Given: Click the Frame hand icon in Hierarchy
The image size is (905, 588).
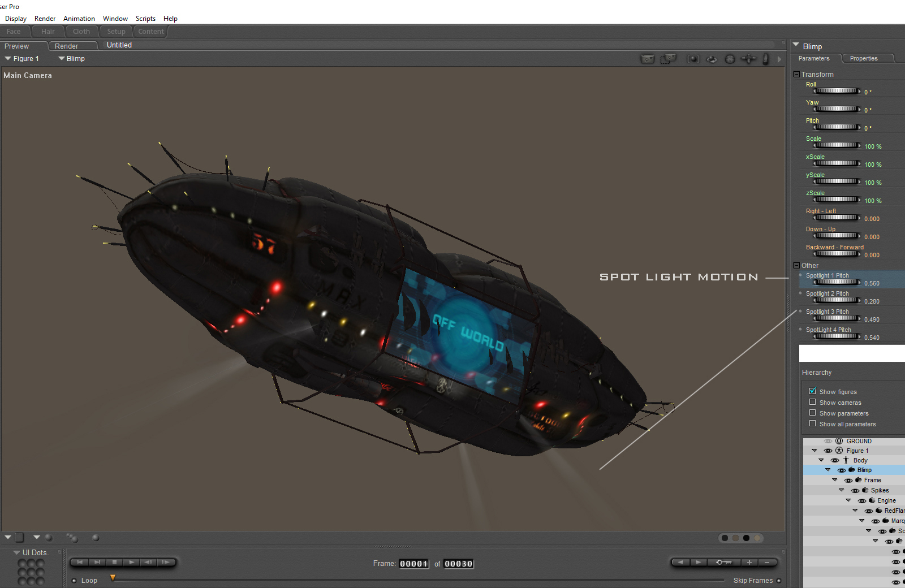Looking at the screenshot, I should [x=859, y=480].
